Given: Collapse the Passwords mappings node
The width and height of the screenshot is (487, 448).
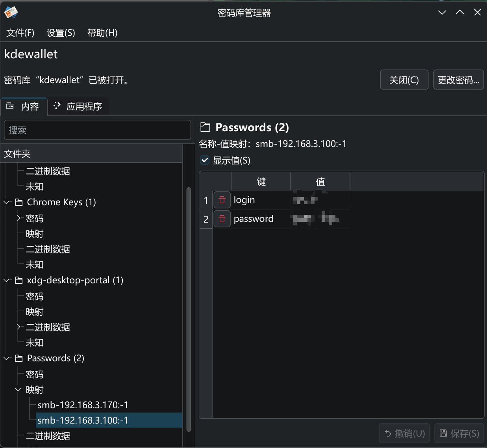Looking at the screenshot, I should tap(19, 390).
